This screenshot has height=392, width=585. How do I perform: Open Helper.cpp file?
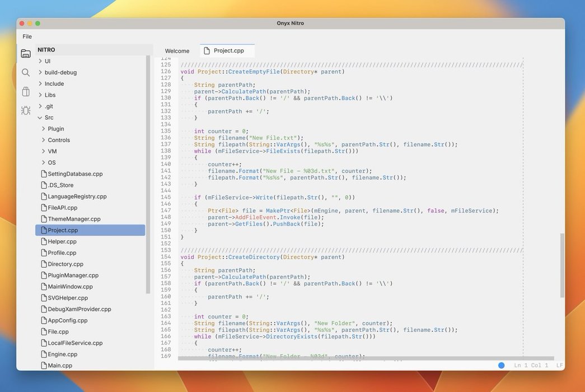point(62,241)
